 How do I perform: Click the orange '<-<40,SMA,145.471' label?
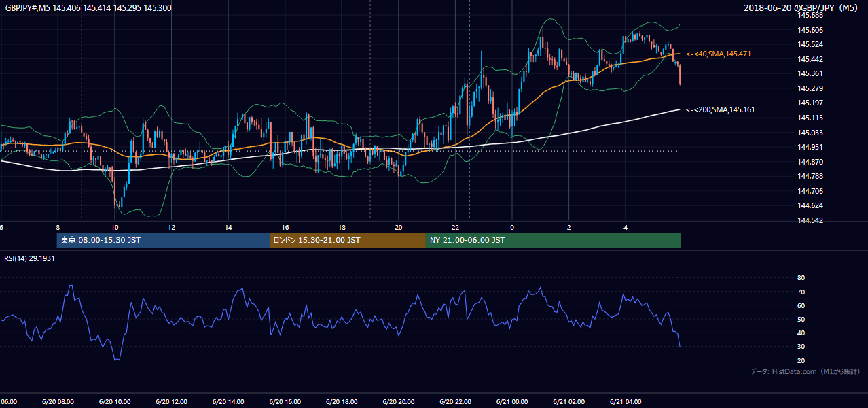tap(719, 54)
